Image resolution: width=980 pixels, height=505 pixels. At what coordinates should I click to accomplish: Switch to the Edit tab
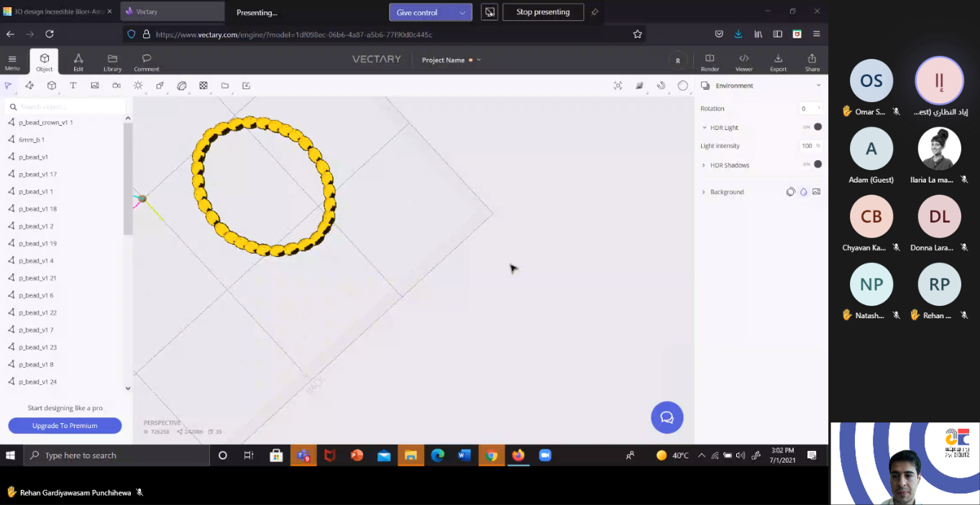pyautogui.click(x=78, y=62)
